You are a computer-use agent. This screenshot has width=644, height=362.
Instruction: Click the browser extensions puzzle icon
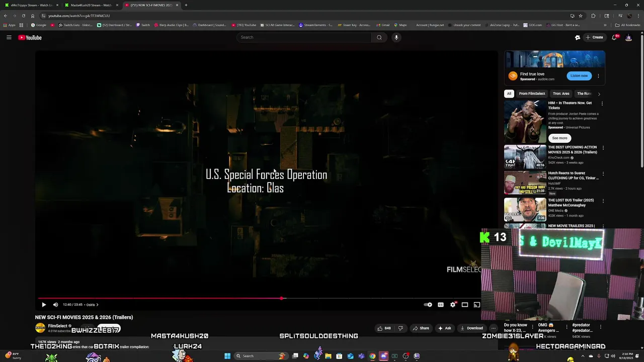593,16
